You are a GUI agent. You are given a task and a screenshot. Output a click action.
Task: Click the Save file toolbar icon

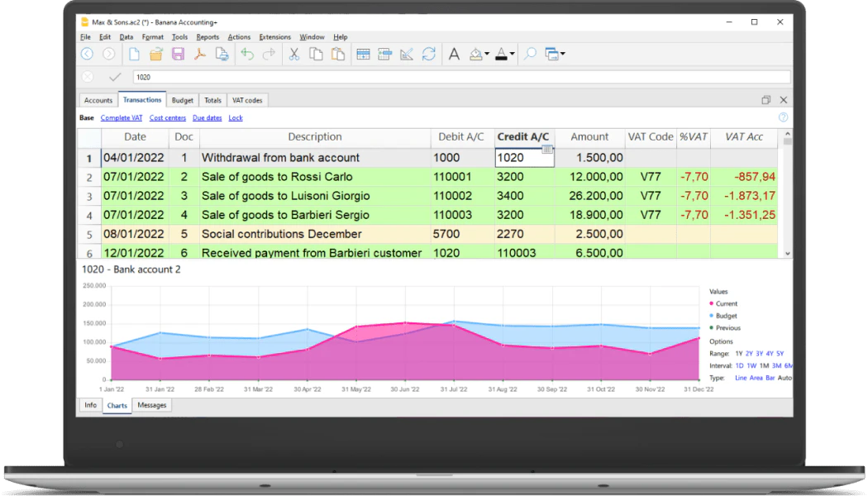tap(179, 54)
